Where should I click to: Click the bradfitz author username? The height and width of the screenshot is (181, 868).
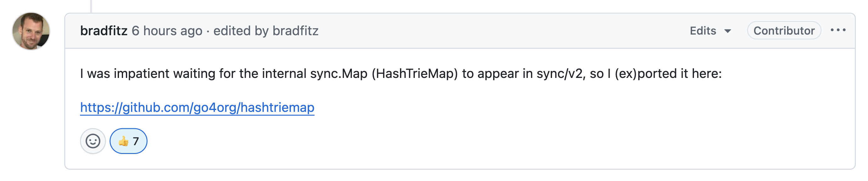click(104, 30)
